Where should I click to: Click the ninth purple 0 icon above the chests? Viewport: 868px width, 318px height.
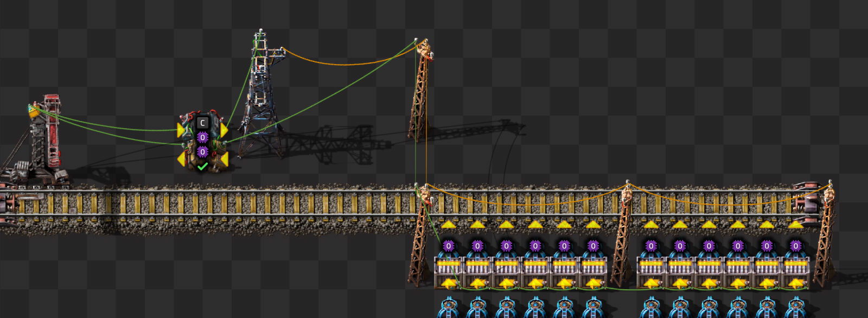tap(709, 246)
